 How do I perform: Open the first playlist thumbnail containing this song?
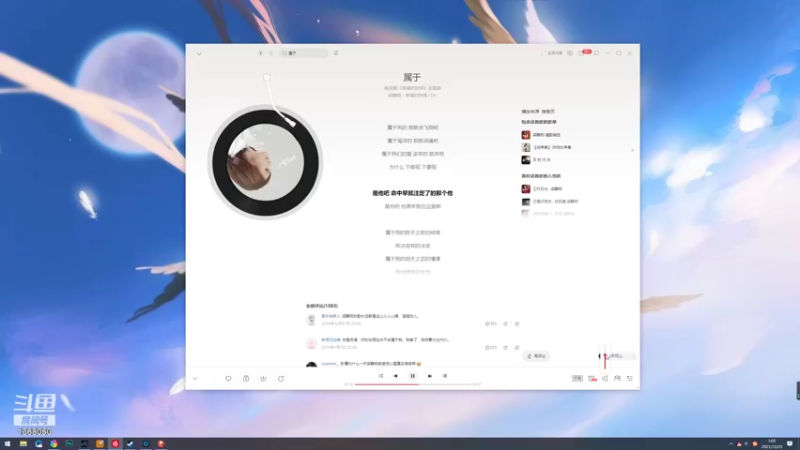(526, 135)
